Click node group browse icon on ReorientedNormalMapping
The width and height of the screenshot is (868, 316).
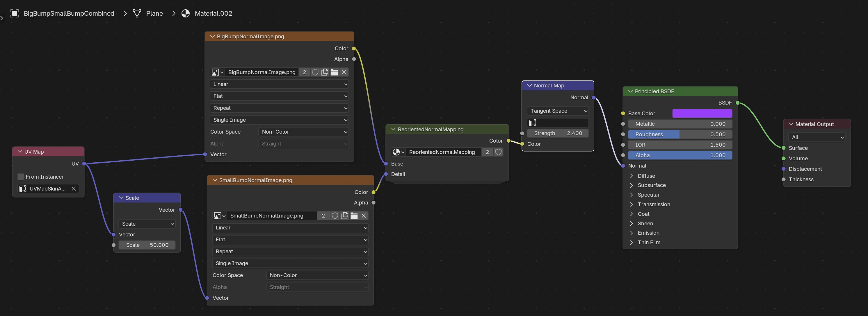[398, 152]
